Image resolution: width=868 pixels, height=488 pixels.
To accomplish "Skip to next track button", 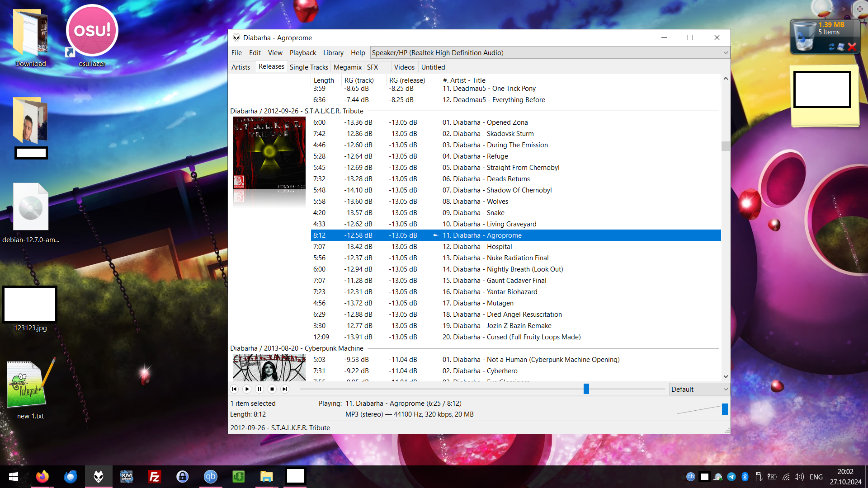I will (285, 389).
